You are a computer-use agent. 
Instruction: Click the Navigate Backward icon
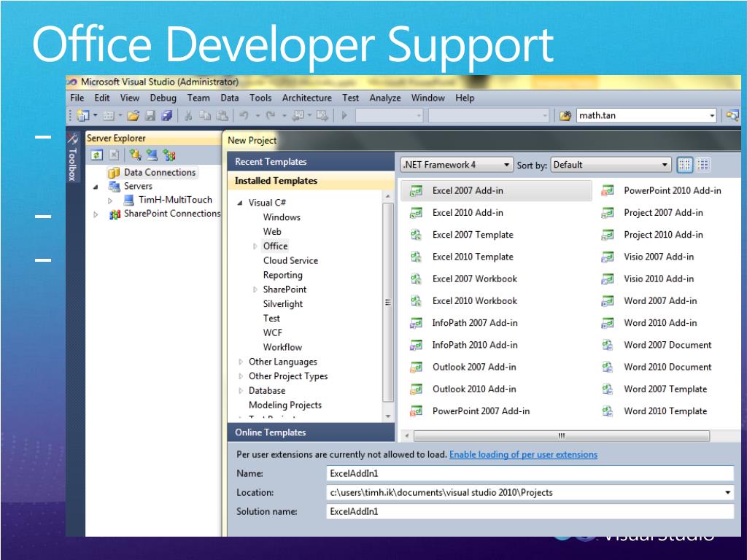tap(298, 115)
